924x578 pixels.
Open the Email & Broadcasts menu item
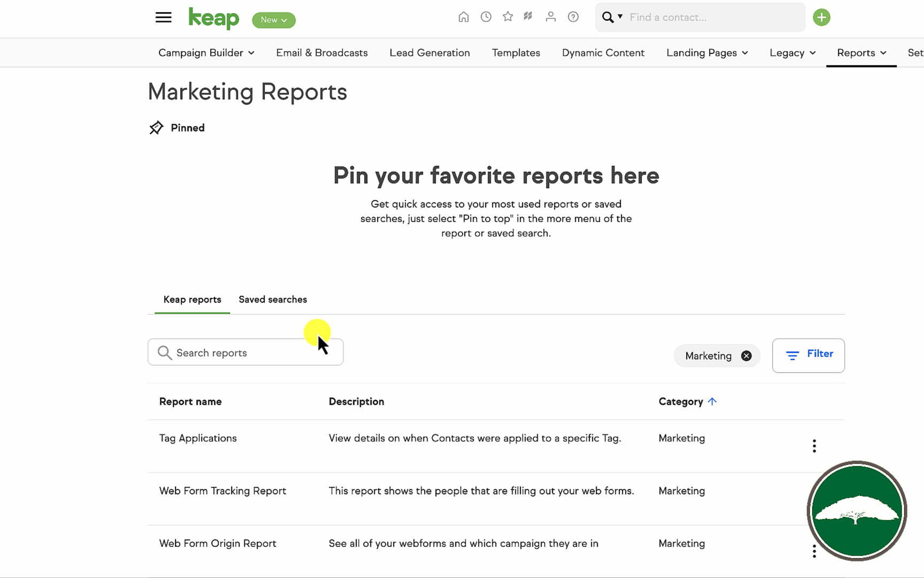[322, 53]
